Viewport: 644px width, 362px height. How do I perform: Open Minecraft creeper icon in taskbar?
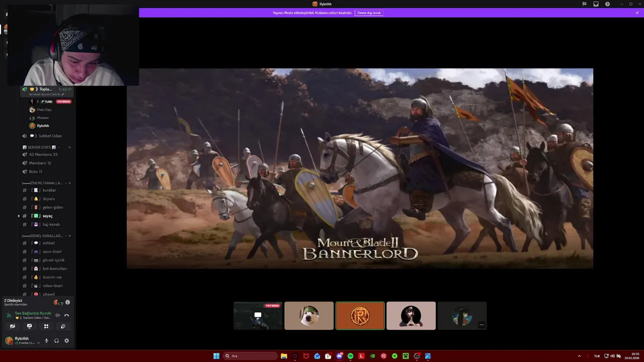pyautogui.click(x=406, y=356)
